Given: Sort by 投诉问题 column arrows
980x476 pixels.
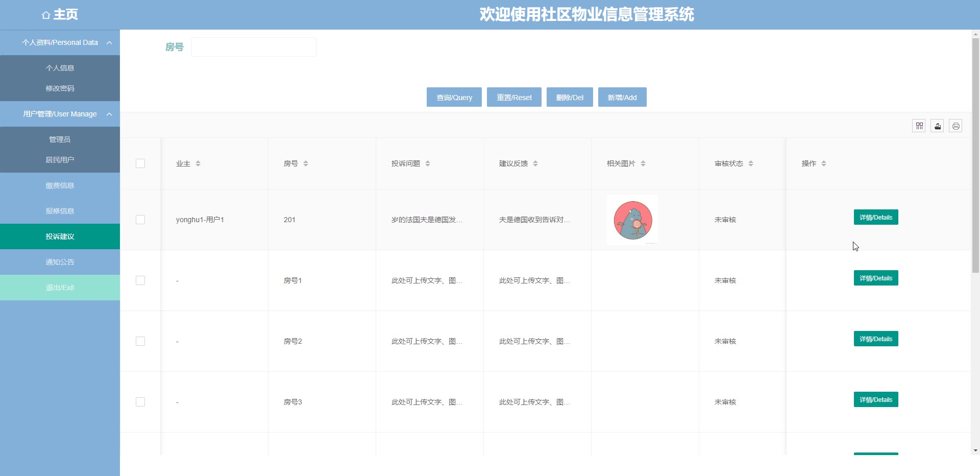Looking at the screenshot, I should (428, 163).
